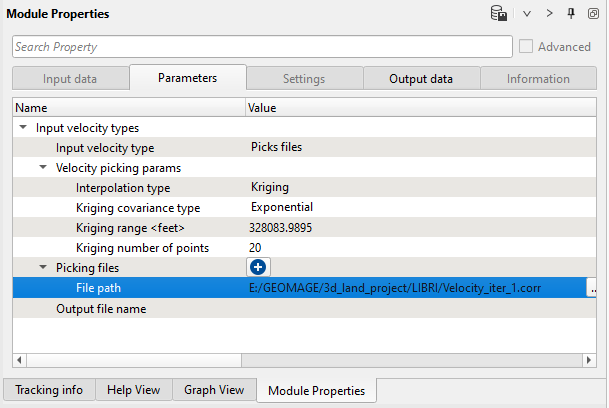This screenshot has height=408, width=609.
Task: Add a new picking file with plus icon
Action: pyautogui.click(x=257, y=267)
